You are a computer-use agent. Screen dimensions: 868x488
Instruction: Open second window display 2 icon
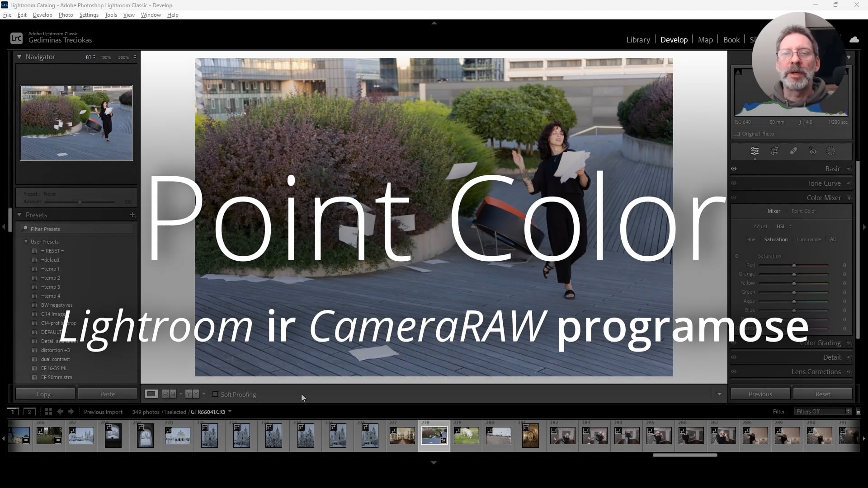[29, 412]
